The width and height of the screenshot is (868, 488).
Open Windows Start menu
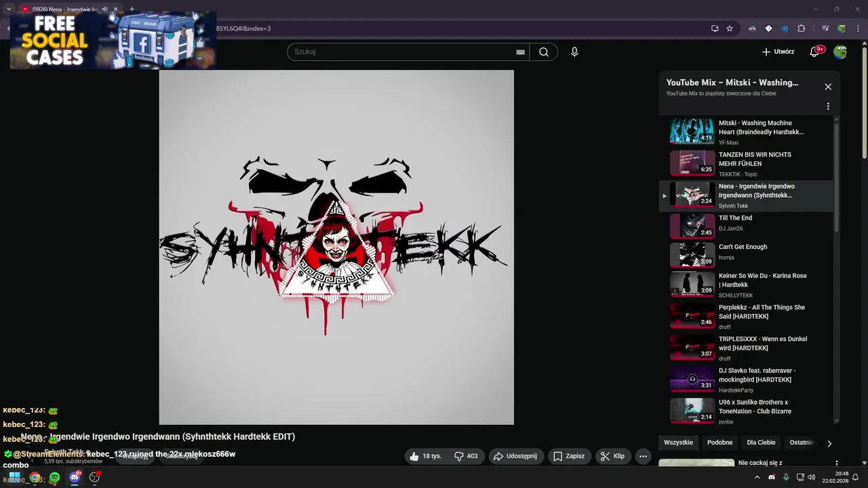[x=14, y=477]
